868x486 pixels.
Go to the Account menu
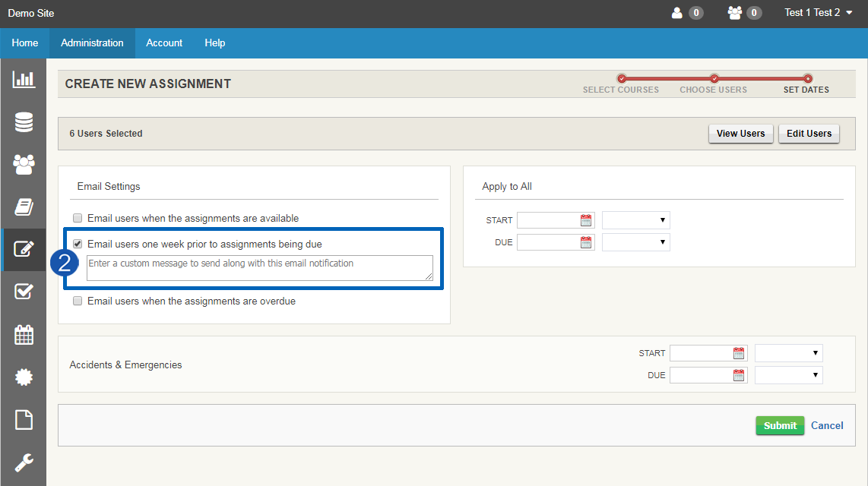(x=164, y=43)
